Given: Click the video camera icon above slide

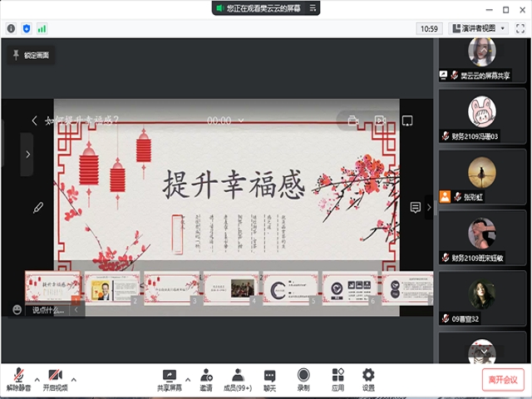Looking at the screenshot, I should (380, 121).
